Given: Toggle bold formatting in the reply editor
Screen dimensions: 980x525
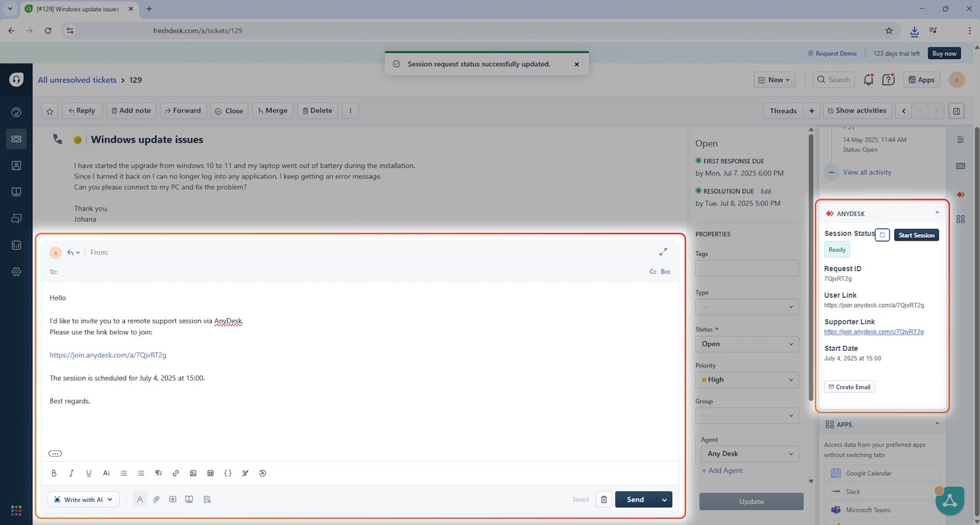Looking at the screenshot, I should coord(54,473).
